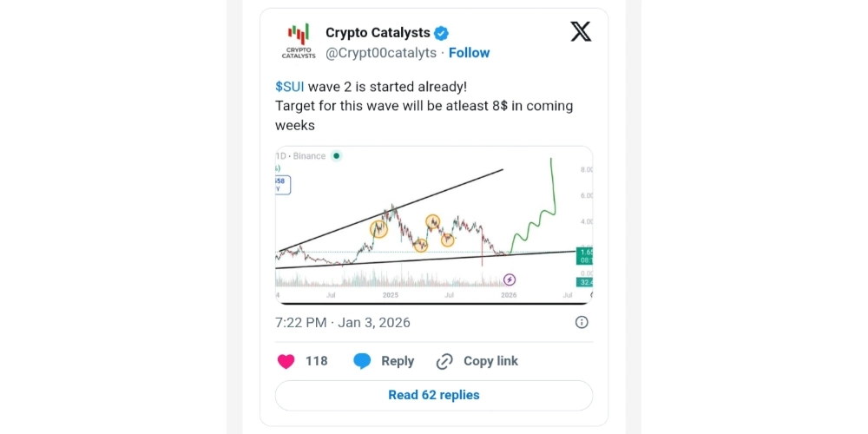
Task: Open the @Crypt00catalyts handle
Action: tap(381, 53)
